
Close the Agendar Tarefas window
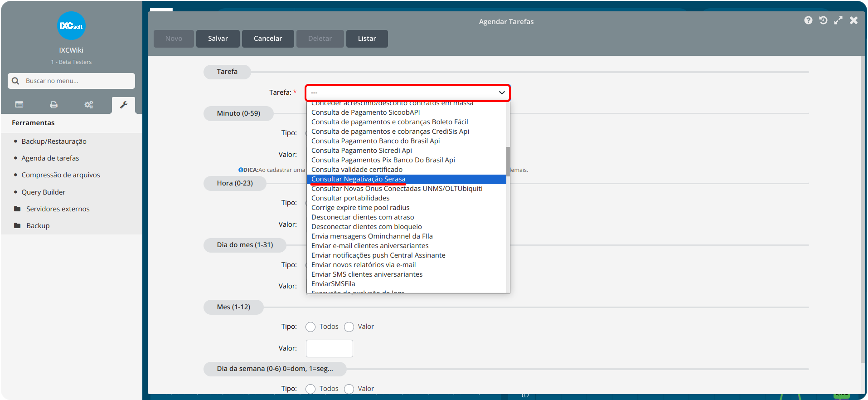point(853,20)
